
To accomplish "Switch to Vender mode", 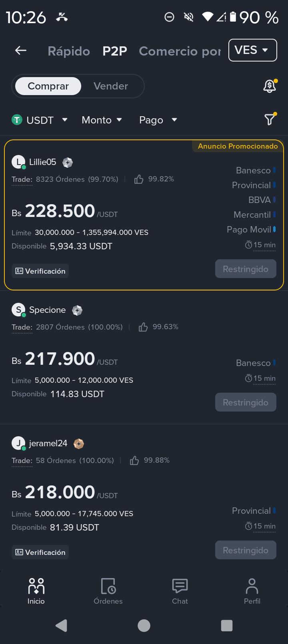I will click(x=111, y=86).
